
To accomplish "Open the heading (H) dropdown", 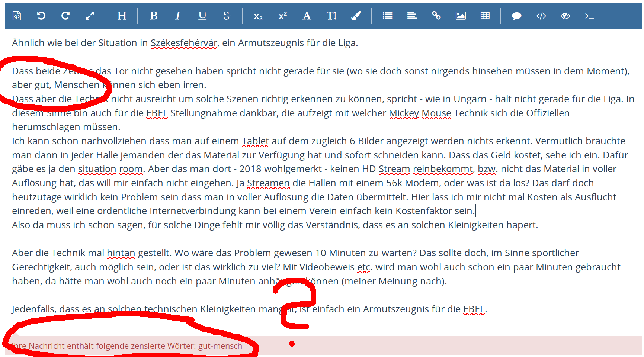I will [x=122, y=16].
